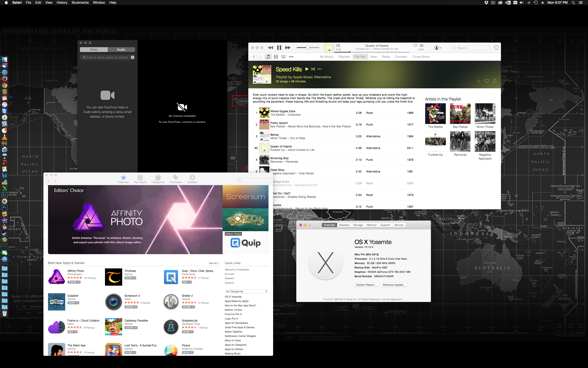Open the Connect tab in iTunes
The width and height of the screenshot is (588, 368).
401,57
